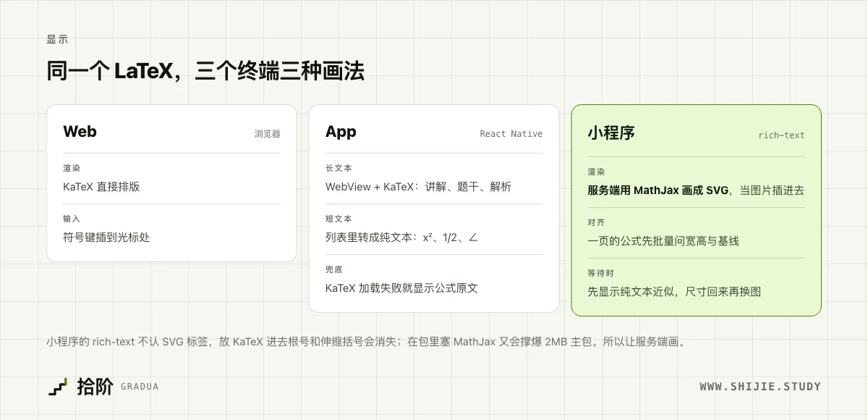Click the WebView + KaTeX line
This screenshot has width=868, height=420.
pos(418,187)
